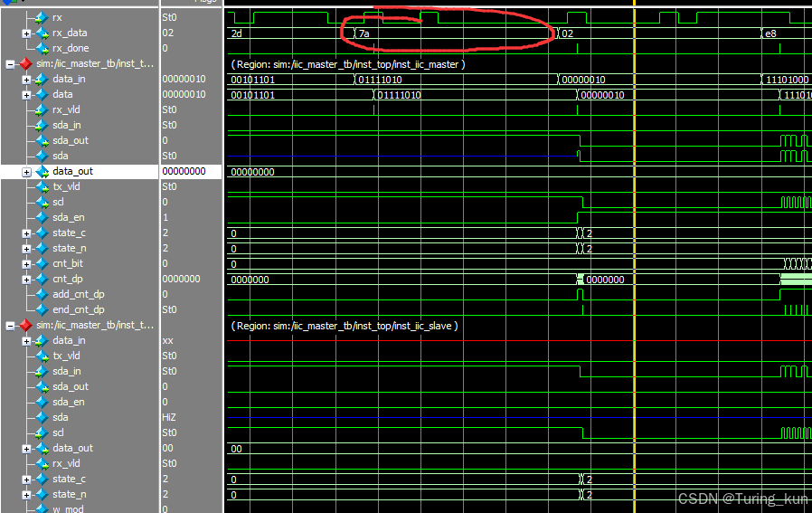Click the 2d value on rx_data waveform
The width and height of the screenshot is (812, 513).
(237, 33)
